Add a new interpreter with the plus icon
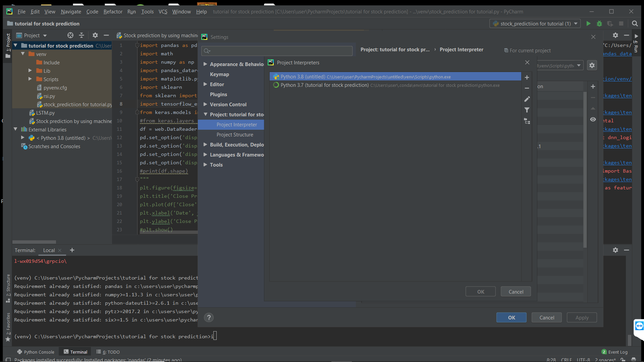644x362 pixels. pos(527,77)
